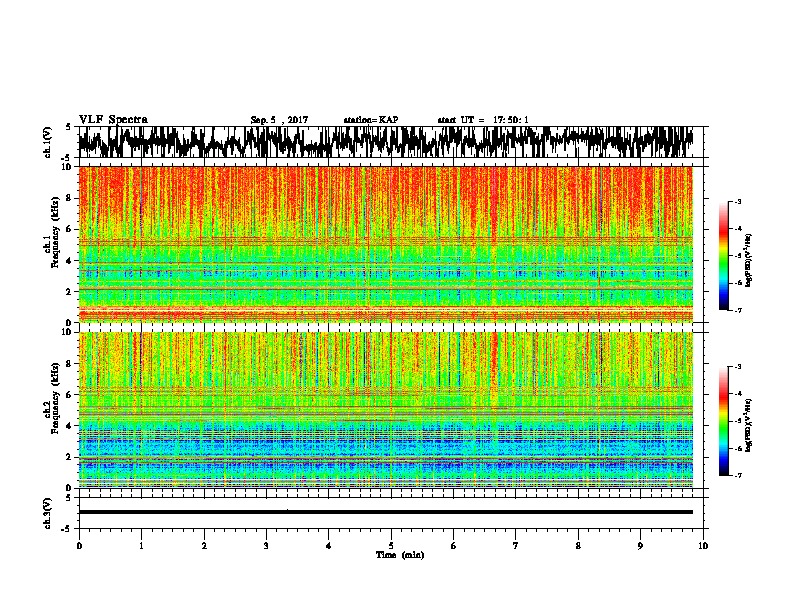The image size is (792, 612).
Task: Click the '-7' label on ch.1 color bar
Action: click(737, 310)
